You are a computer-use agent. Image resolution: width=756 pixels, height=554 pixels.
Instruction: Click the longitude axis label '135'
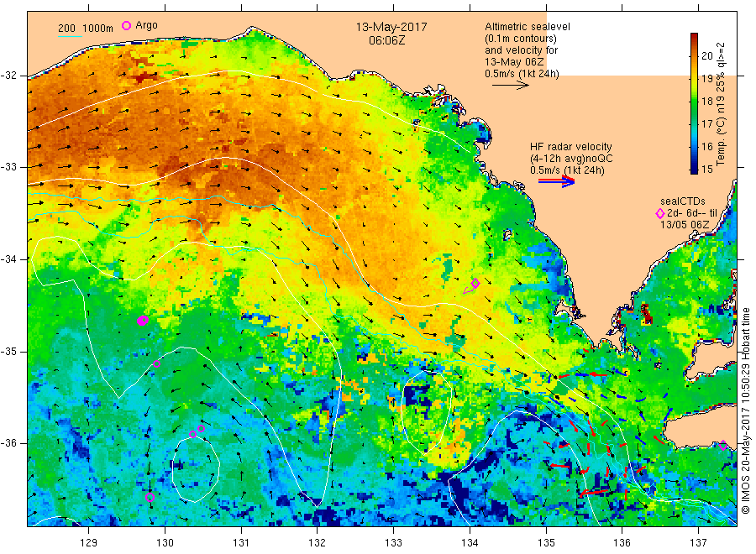click(546, 543)
